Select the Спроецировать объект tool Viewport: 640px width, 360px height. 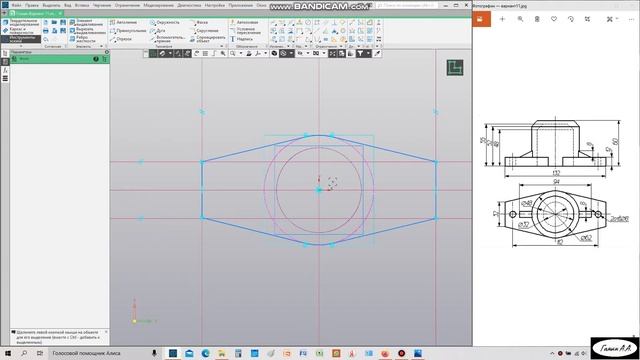(207, 39)
